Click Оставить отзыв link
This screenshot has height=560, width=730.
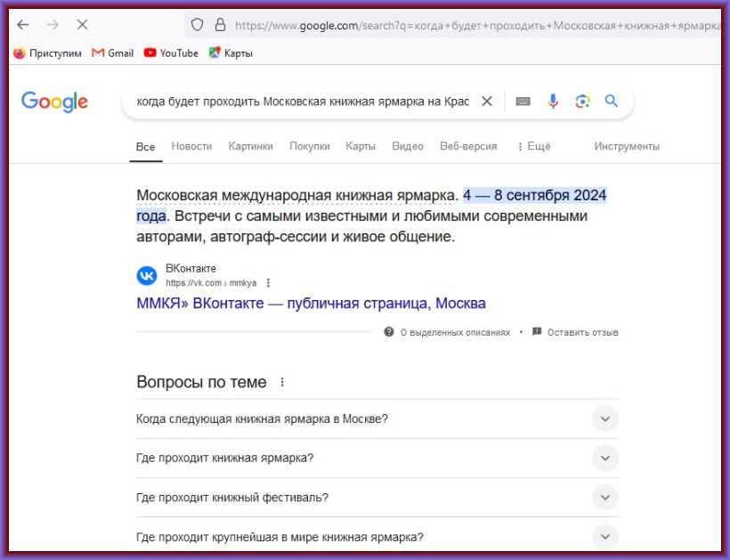(583, 332)
